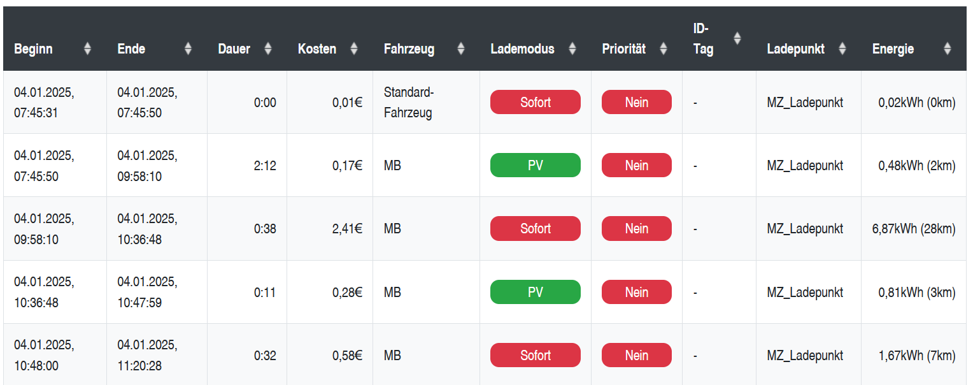Select PV badge of the 07:45:50 entry

tap(536, 165)
